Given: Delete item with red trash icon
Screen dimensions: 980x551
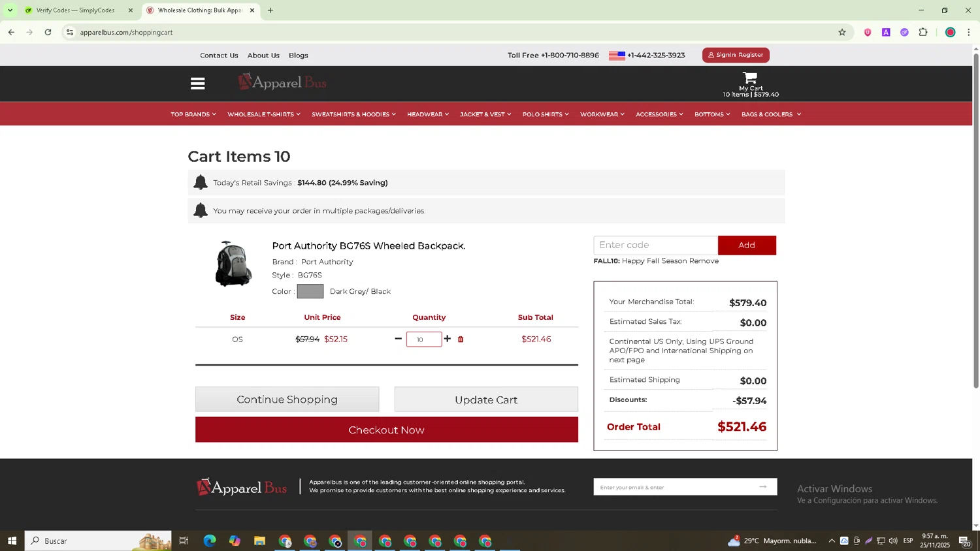Looking at the screenshot, I should [461, 339].
